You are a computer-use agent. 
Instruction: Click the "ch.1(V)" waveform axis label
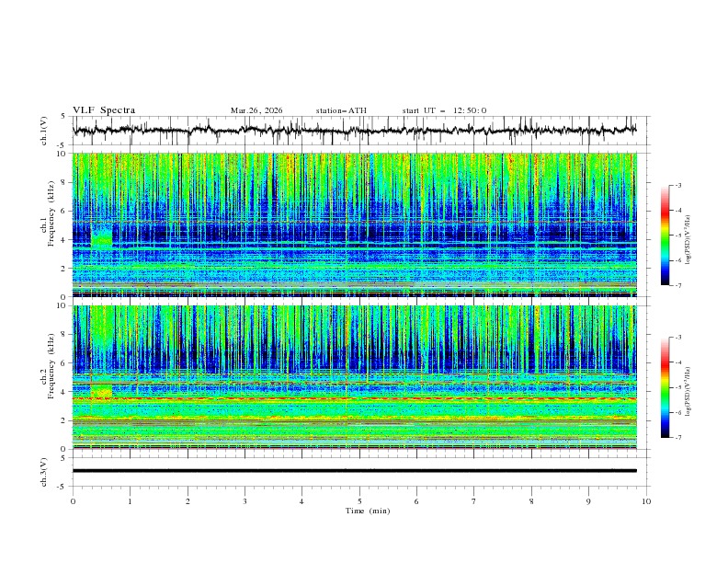coord(44,131)
